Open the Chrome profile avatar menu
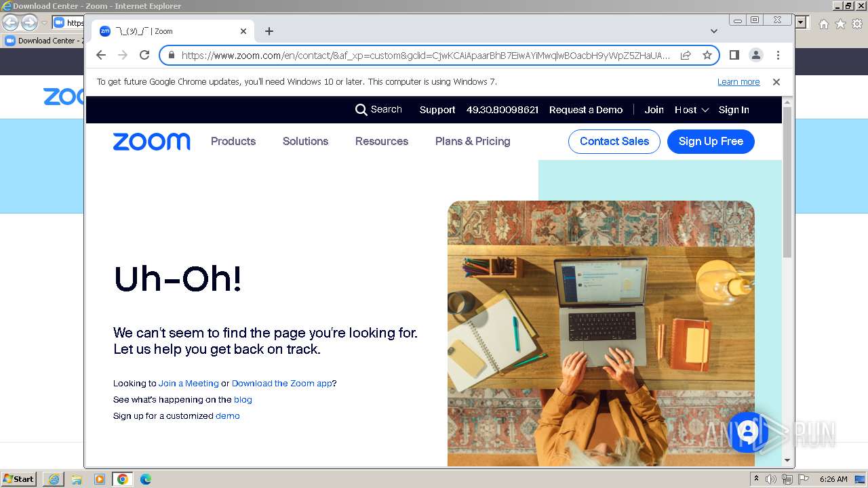The width and height of the screenshot is (868, 488). pyautogui.click(x=755, y=55)
